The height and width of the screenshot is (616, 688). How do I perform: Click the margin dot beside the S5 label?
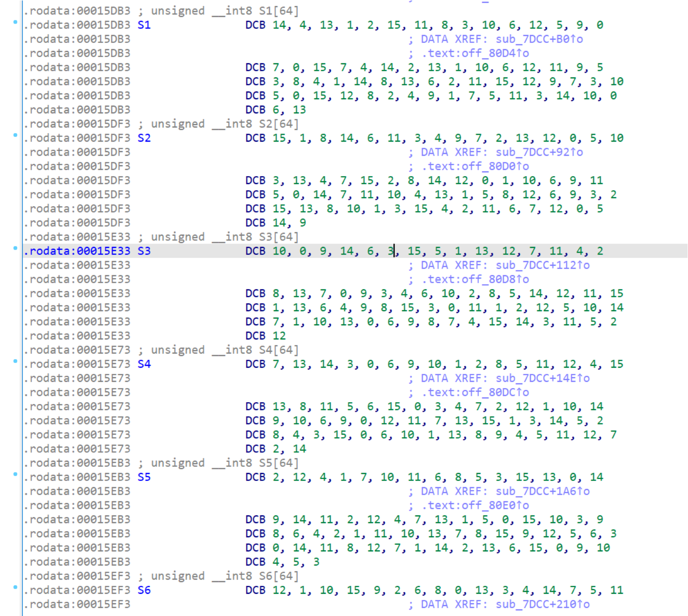click(15, 474)
